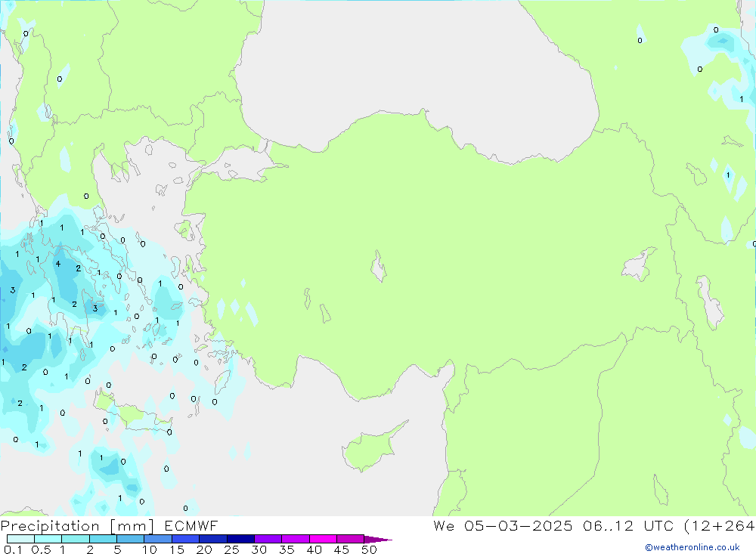The height and width of the screenshot is (554, 756).
Task: Click the '06..12 UTC' time range text
Action: click(627, 525)
